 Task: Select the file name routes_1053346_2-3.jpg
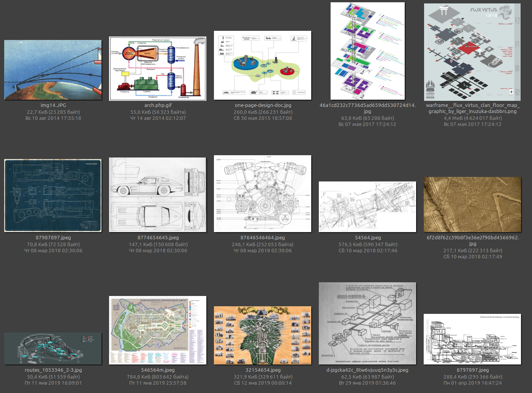click(53, 370)
